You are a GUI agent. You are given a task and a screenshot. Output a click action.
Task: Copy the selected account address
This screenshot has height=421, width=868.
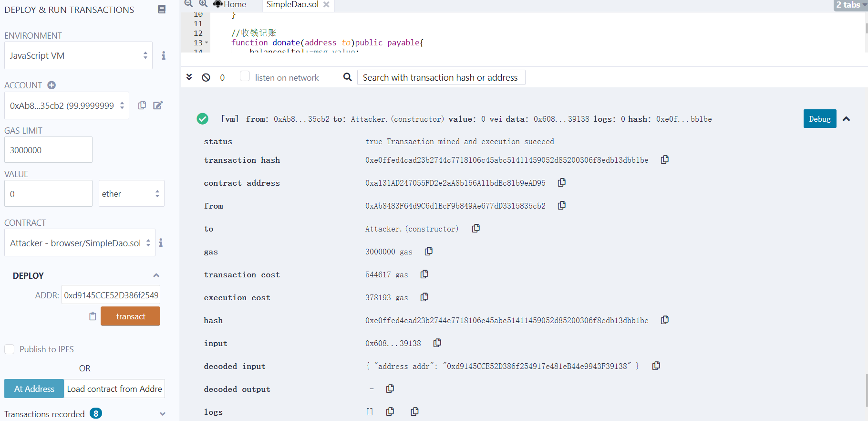tap(142, 105)
